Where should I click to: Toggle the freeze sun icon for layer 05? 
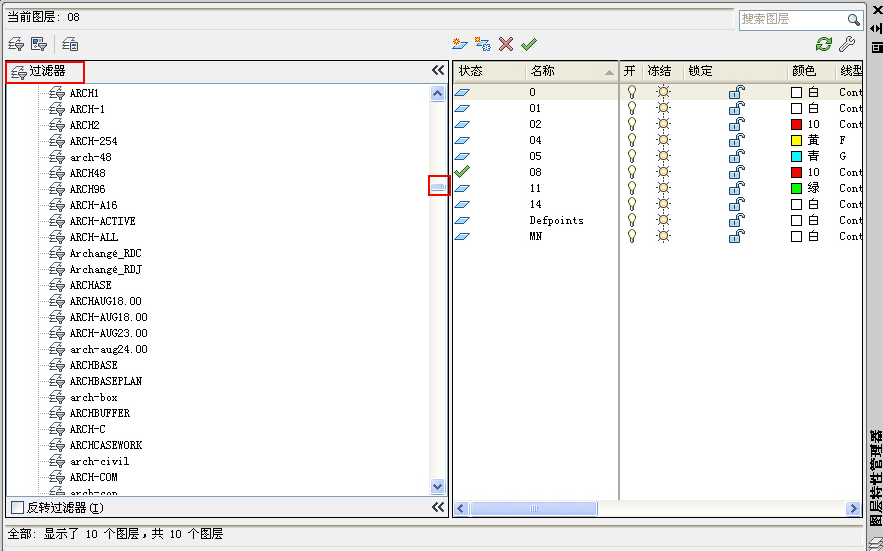[x=663, y=156]
